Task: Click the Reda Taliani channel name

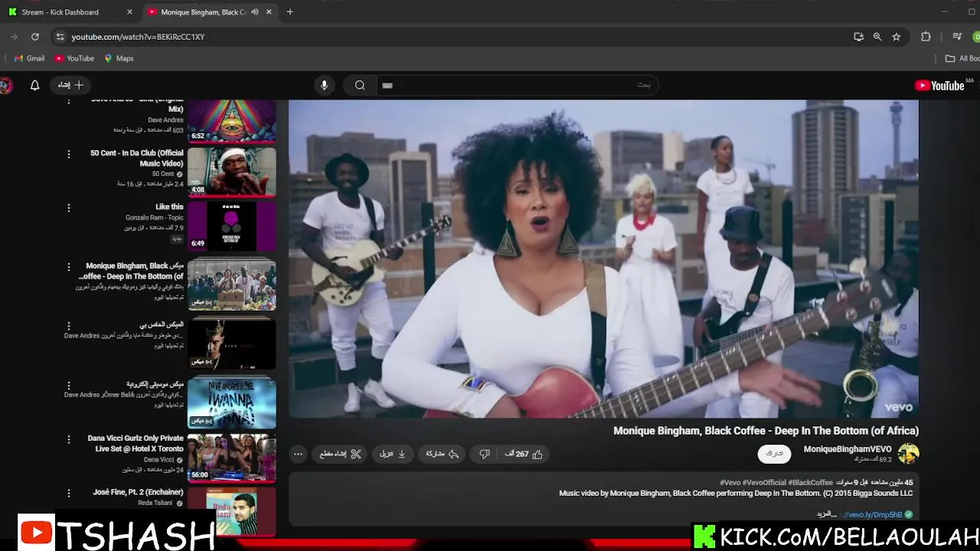Action: coord(155,503)
